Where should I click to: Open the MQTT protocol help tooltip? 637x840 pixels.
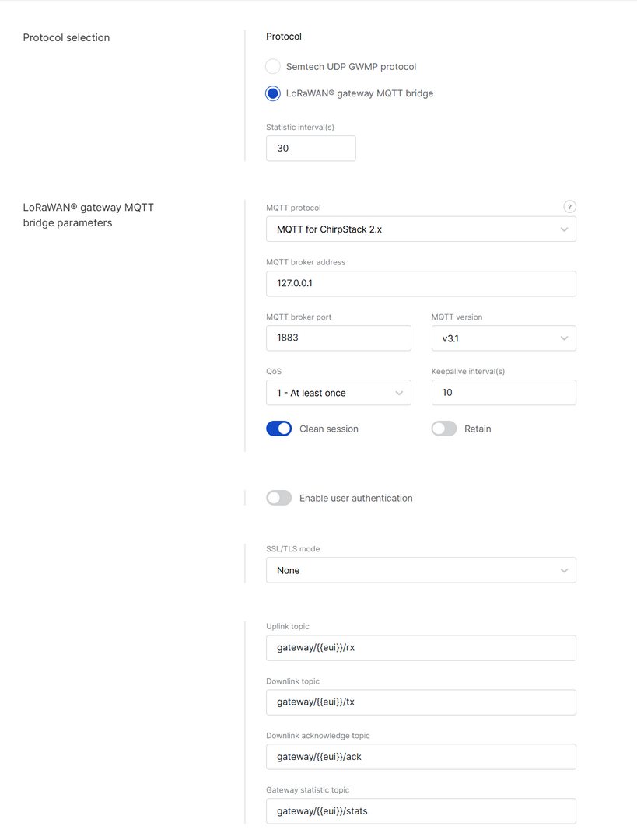pyautogui.click(x=569, y=206)
